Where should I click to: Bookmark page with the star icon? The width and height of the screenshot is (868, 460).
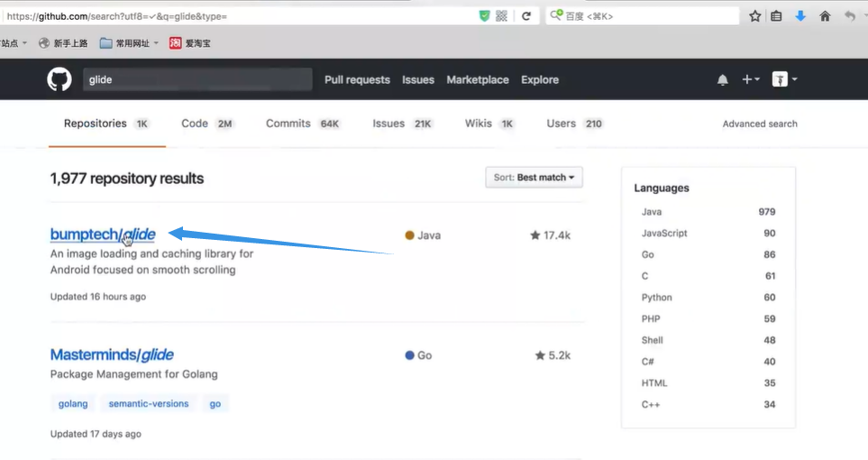point(755,16)
